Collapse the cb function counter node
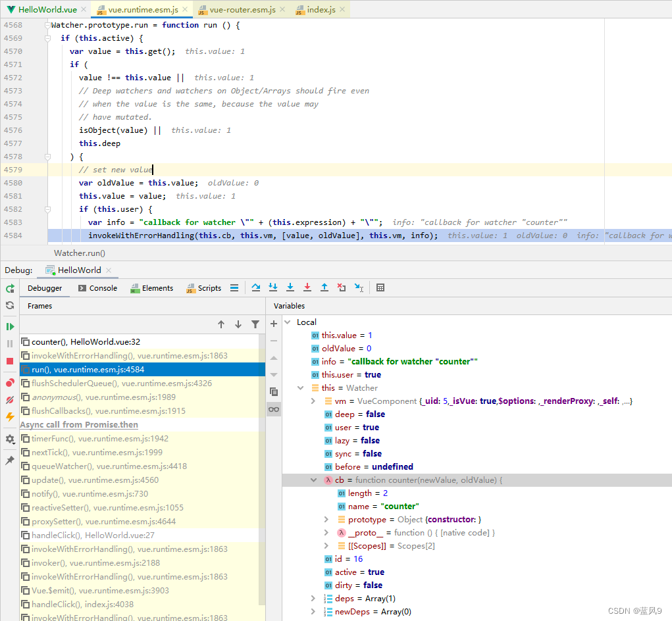 [314, 480]
